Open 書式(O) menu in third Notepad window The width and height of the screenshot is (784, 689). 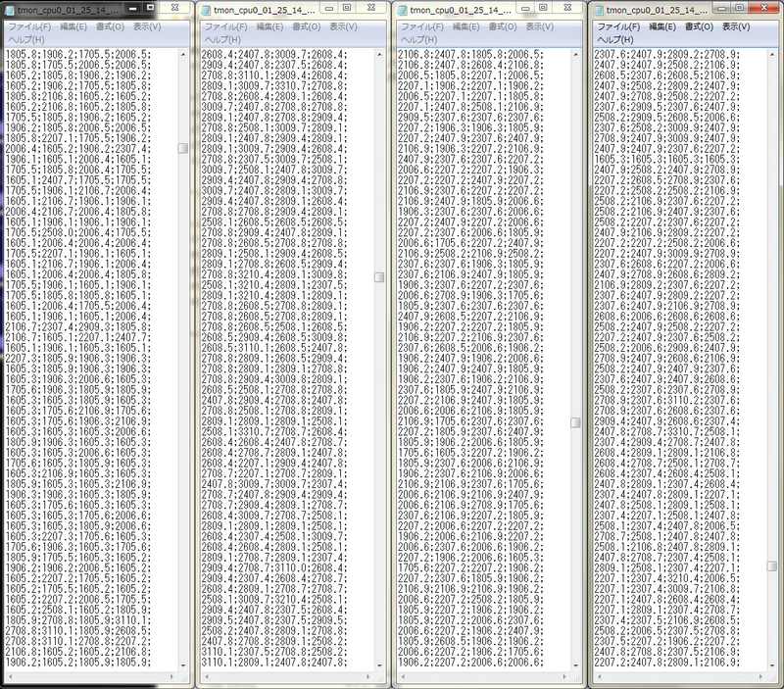click(x=503, y=26)
